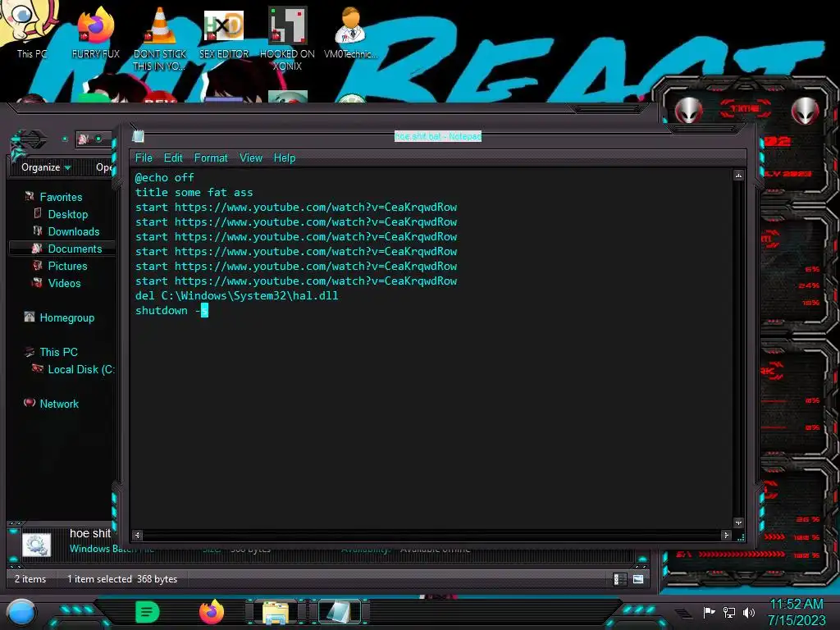Click Notepad horizontal scrollbar left arrow
Screen dimensions: 840x630
coord(138,535)
